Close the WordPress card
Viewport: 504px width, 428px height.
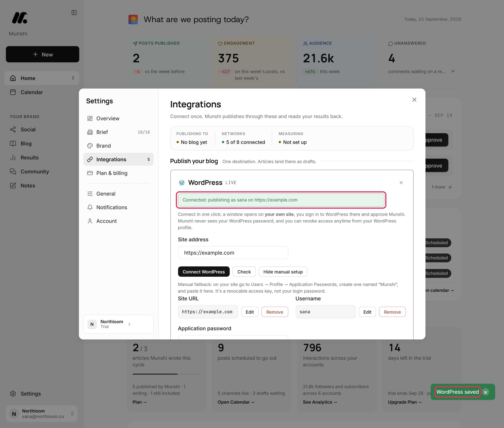click(x=401, y=183)
